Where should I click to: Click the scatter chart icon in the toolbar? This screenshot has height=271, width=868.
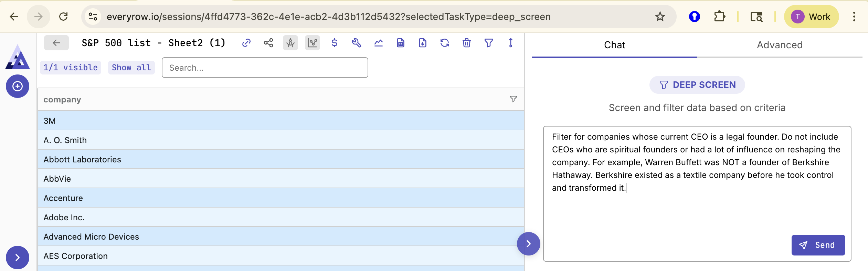313,43
